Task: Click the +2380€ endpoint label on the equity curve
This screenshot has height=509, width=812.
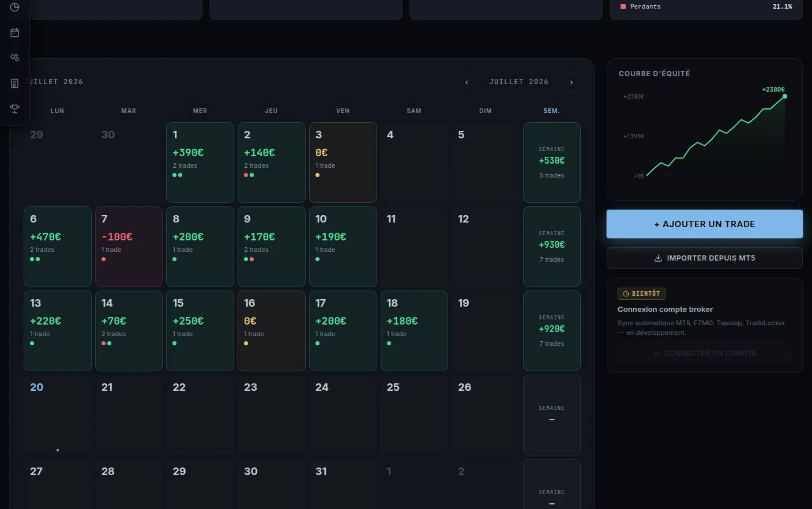Action: [x=773, y=89]
